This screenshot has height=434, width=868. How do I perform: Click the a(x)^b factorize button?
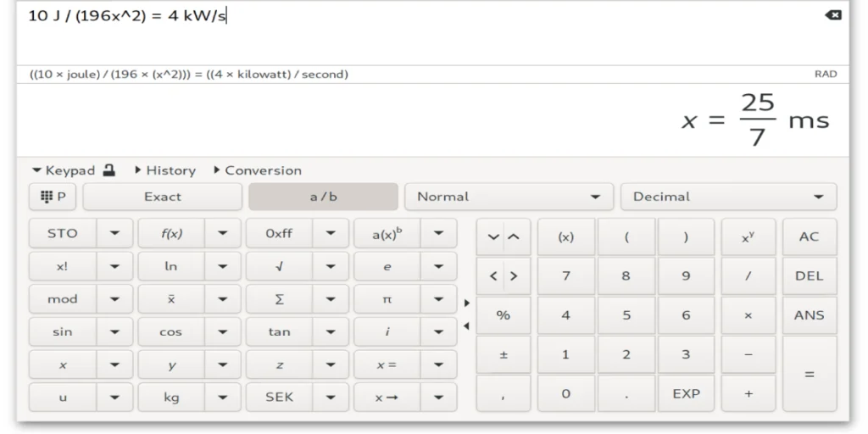387,233
